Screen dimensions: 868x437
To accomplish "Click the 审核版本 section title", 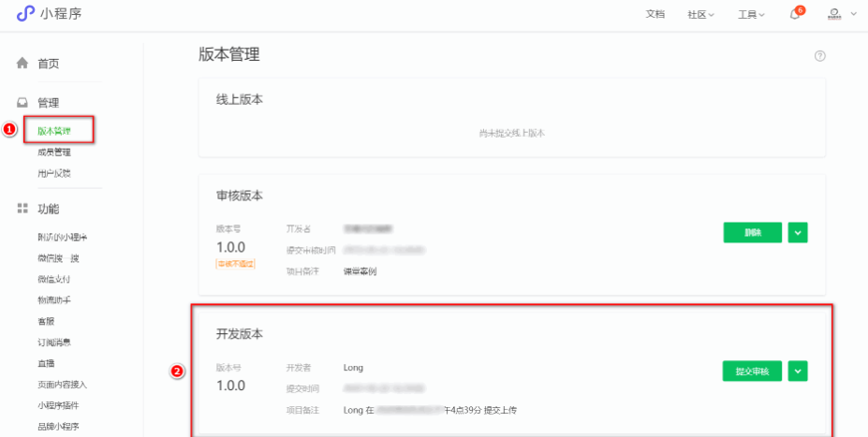I will [x=239, y=196].
